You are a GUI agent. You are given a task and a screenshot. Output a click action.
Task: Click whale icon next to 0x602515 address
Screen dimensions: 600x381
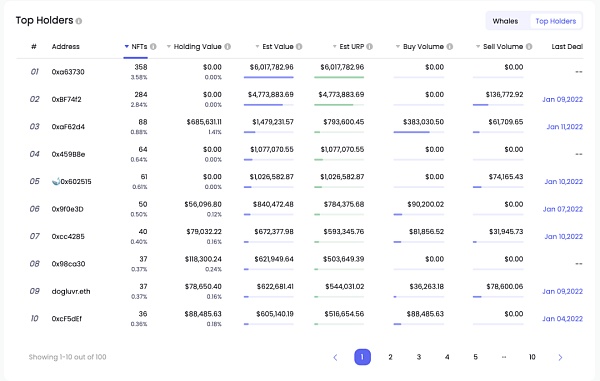click(x=56, y=182)
